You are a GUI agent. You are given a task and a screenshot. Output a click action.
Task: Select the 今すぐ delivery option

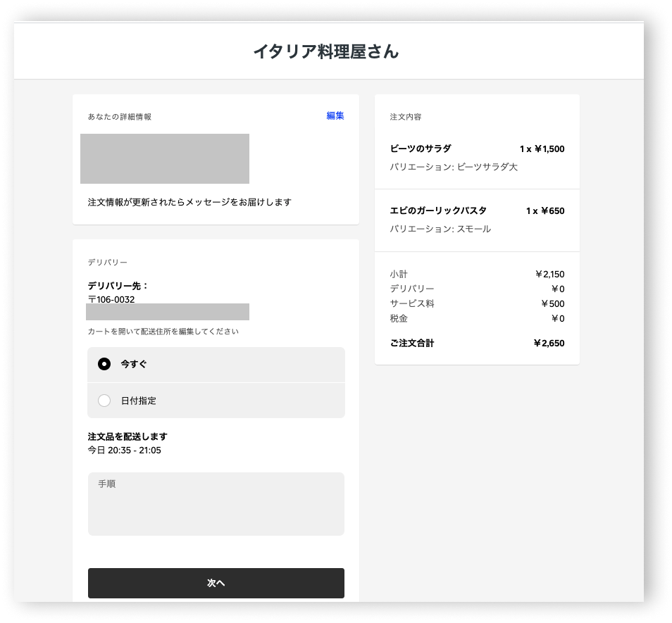[x=216, y=365]
